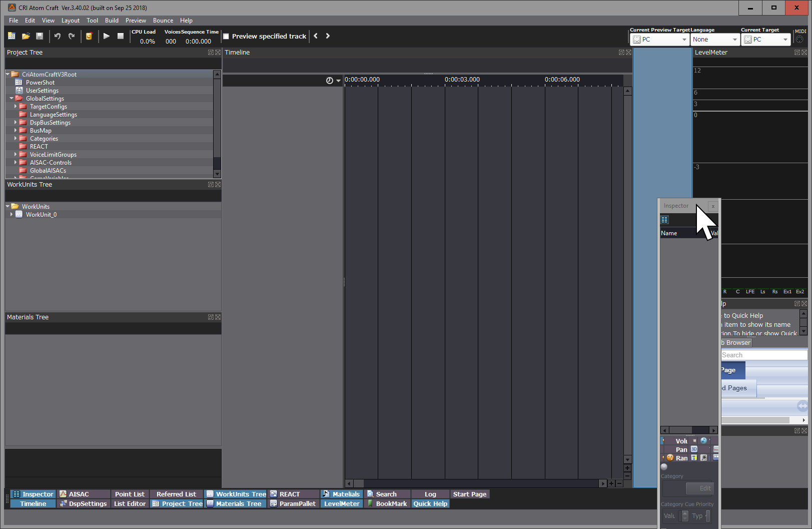Open the File menu
The height and width of the screenshot is (529, 812).
[14, 21]
